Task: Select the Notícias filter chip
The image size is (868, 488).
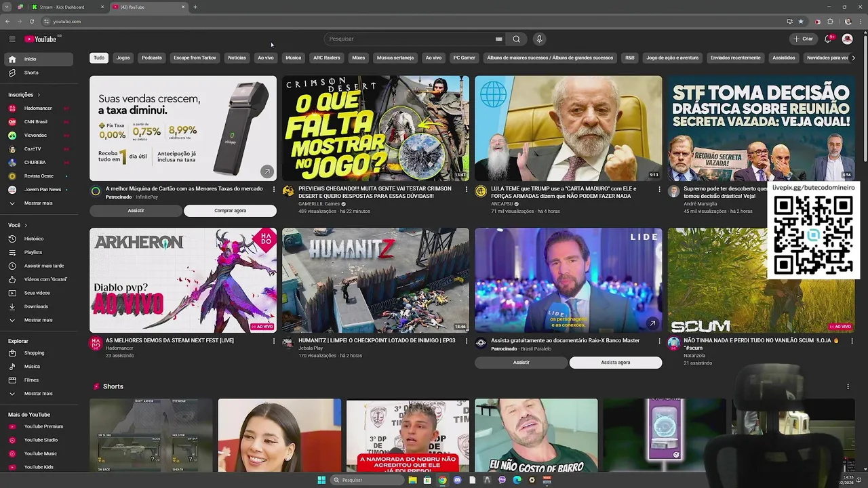Action: coord(237,58)
